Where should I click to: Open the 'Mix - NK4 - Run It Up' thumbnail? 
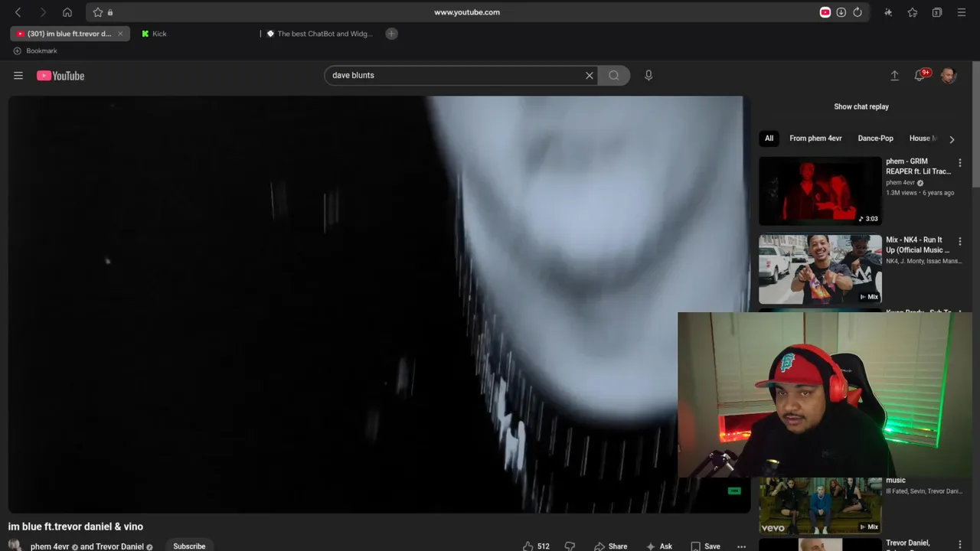pyautogui.click(x=820, y=269)
